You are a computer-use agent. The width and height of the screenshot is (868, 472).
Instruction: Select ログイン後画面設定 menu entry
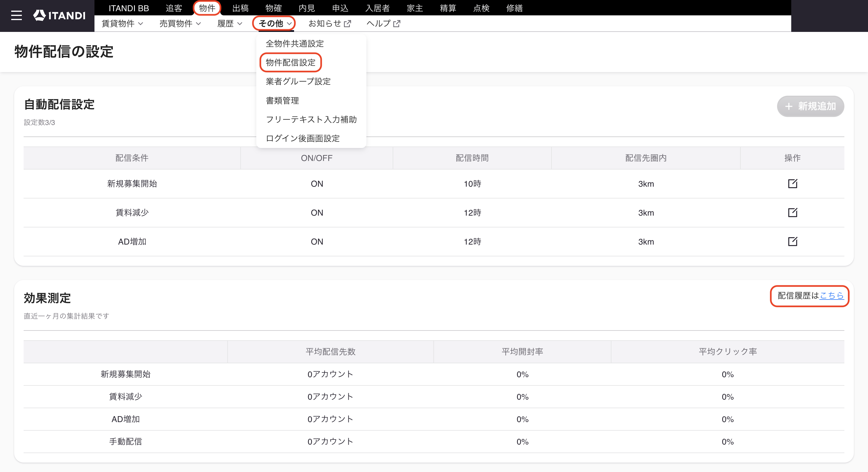[303, 138]
